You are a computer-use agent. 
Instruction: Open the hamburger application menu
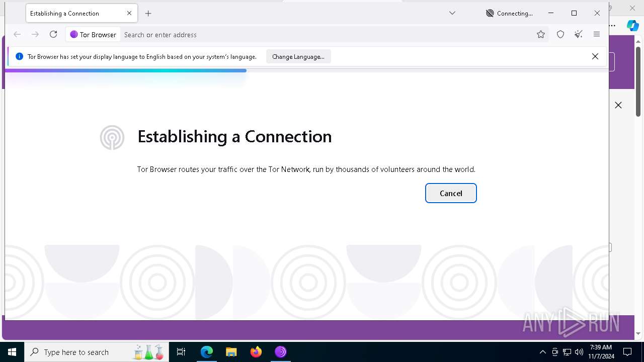(x=597, y=35)
